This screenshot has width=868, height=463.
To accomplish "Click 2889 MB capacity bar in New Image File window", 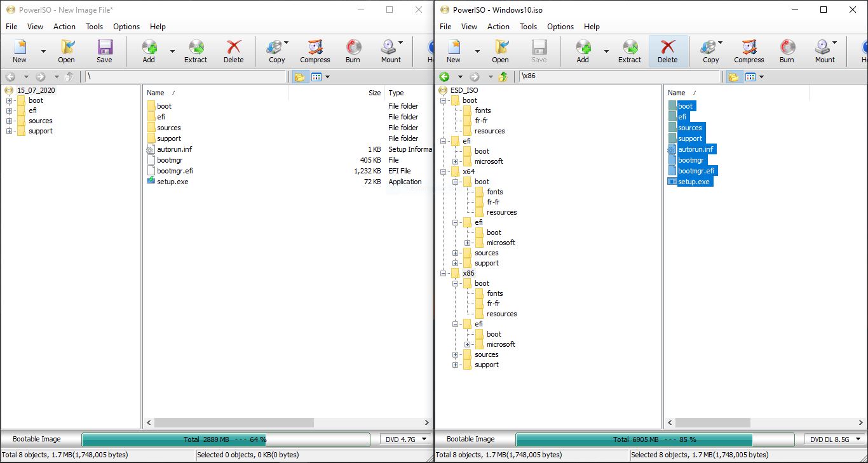I will tap(226, 440).
